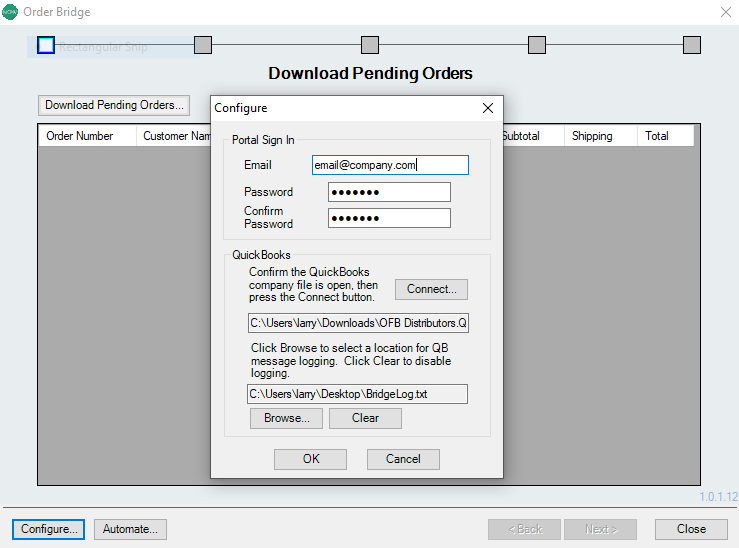Click the Order Number column header
Screen dimensions: 739x548
[80, 136]
